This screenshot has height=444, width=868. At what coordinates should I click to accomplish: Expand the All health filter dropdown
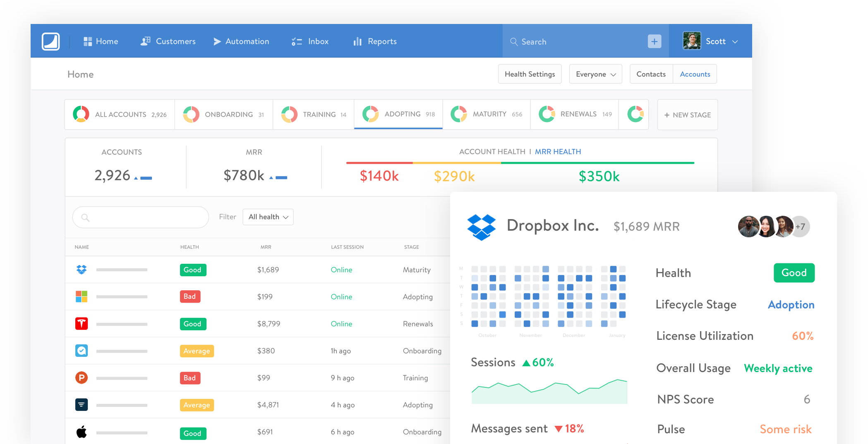coord(268,217)
